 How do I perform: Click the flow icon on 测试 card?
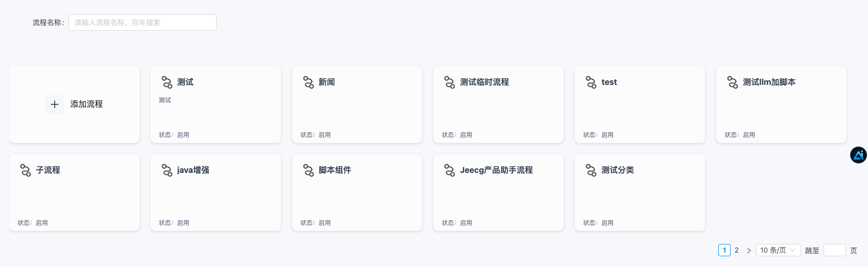coord(167,82)
